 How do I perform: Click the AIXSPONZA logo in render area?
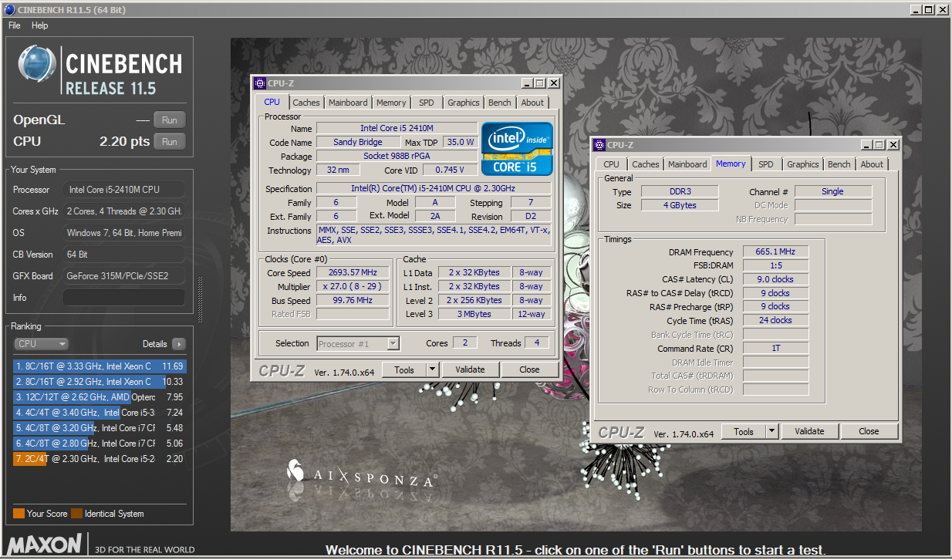[361, 476]
